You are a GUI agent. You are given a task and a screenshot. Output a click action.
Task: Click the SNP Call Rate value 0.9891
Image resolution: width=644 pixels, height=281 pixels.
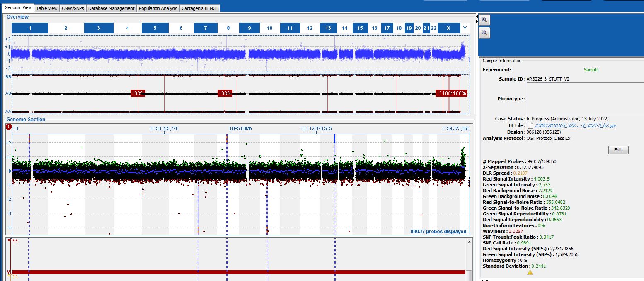[524, 243]
